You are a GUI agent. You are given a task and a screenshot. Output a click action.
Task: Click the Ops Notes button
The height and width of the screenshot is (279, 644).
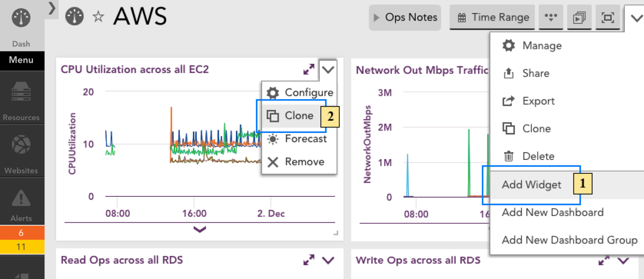pyautogui.click(x=405, y=17)
